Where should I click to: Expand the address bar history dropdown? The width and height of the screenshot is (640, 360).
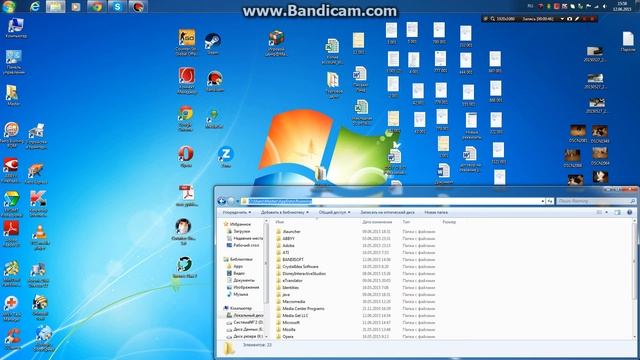(x=542, y=201)
